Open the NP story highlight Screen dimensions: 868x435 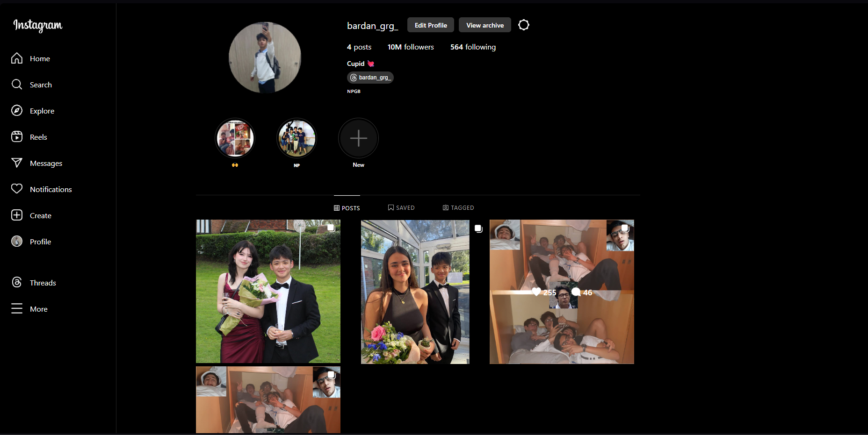pyautogui.click(x=297, y=139)
